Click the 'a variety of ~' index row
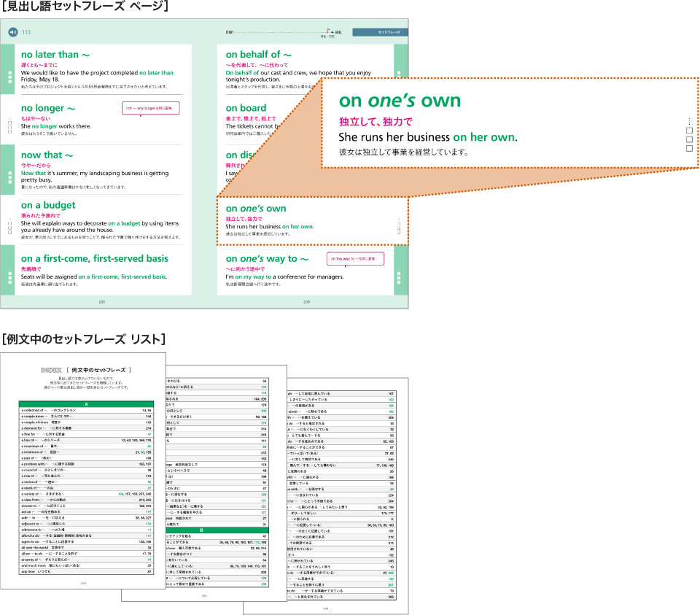Screen dimensions: 700x615 [86, 494]
